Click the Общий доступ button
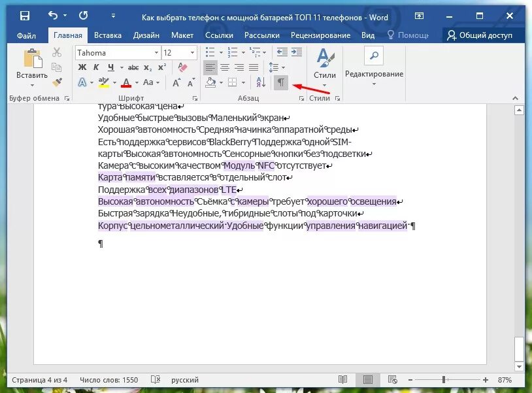Viewport: 532px width, 393px height. click(x=480, y=35)
